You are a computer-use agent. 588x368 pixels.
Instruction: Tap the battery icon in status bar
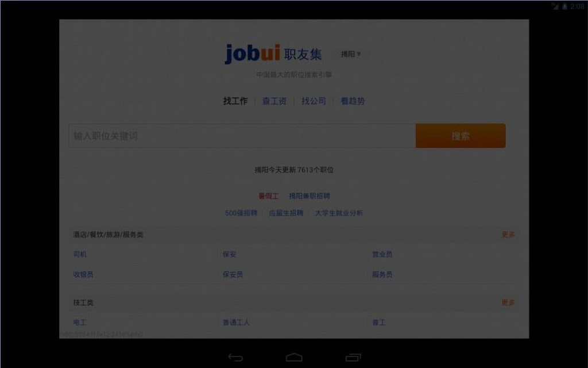pyautogui.click(x=564, y=6)
